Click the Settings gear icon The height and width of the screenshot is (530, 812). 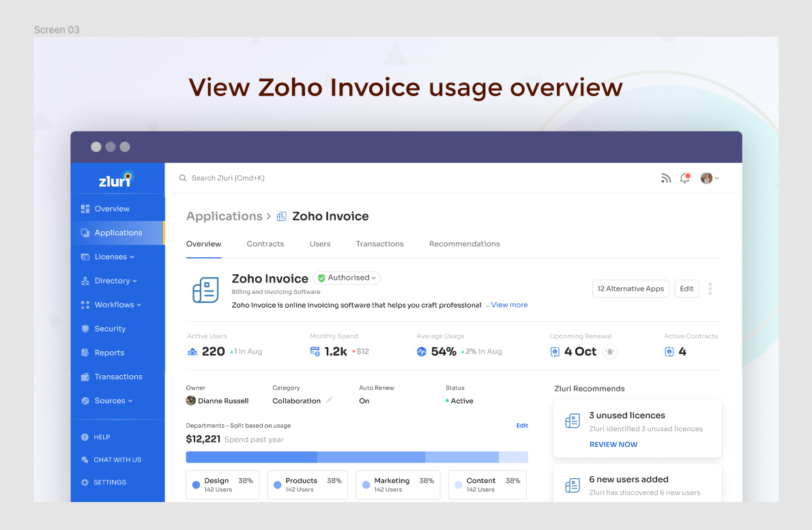(x=85, y=482)
